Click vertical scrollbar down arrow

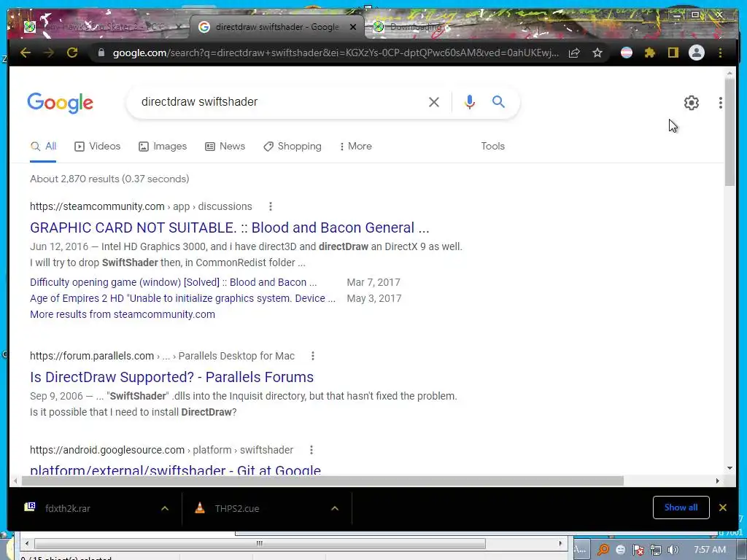click(x=729, y=468)
